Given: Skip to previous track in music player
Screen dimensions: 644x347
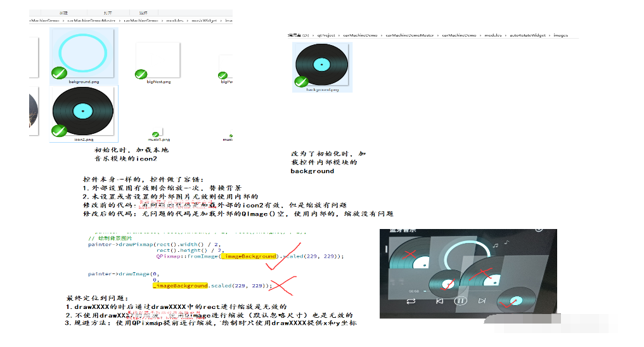Looking at the screenshot, I should (x=439, y=301).
